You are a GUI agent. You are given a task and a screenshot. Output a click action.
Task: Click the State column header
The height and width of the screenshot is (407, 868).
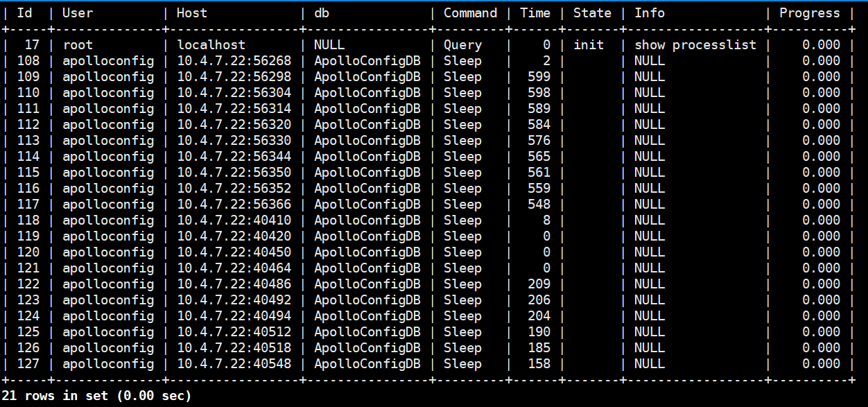[x=592, y=13]
